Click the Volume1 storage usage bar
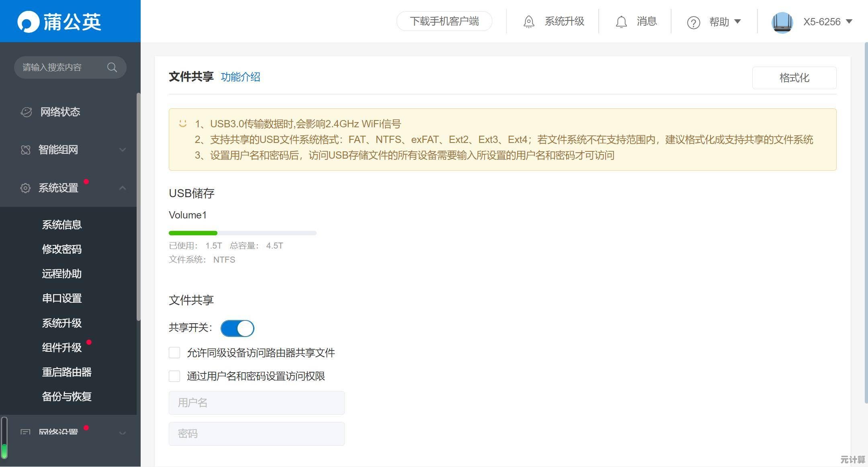This screenshot has width=868, height=467. pyautogui.click(x=242, y=233)
